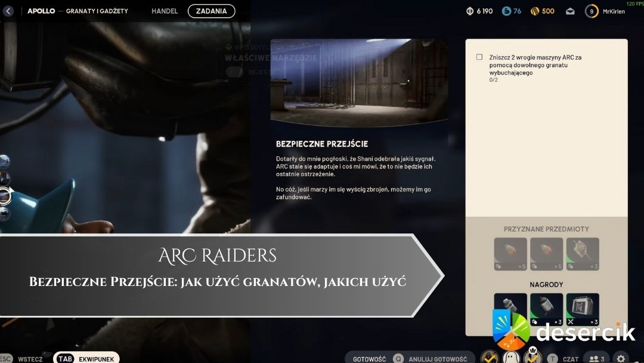Select the middle reward item x3

tap(546, 308)
